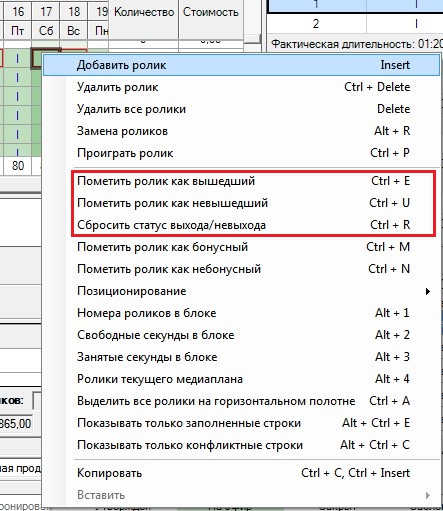Select 'Ролики текущего медиаплана'

pyautogui.click(x=241, y=379)
